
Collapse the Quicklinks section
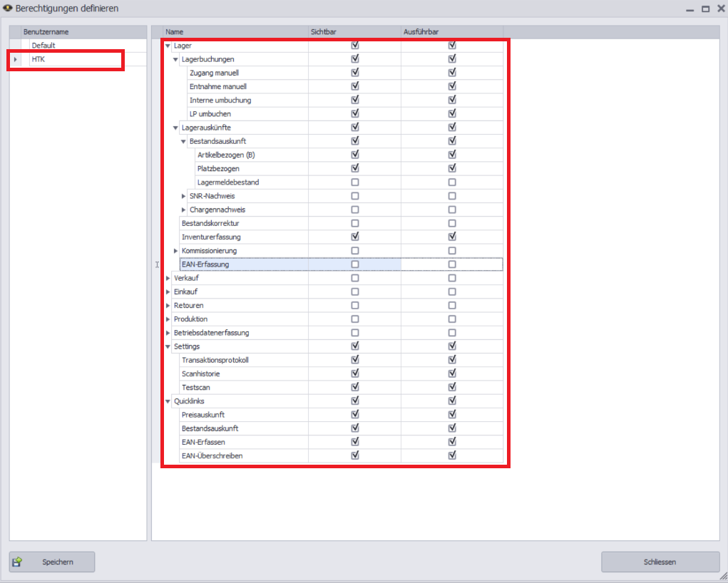[x=168, y=401]
